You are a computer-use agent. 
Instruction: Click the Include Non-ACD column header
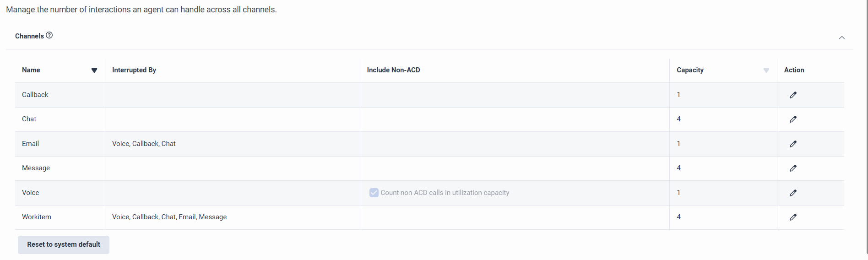point(393,70)
